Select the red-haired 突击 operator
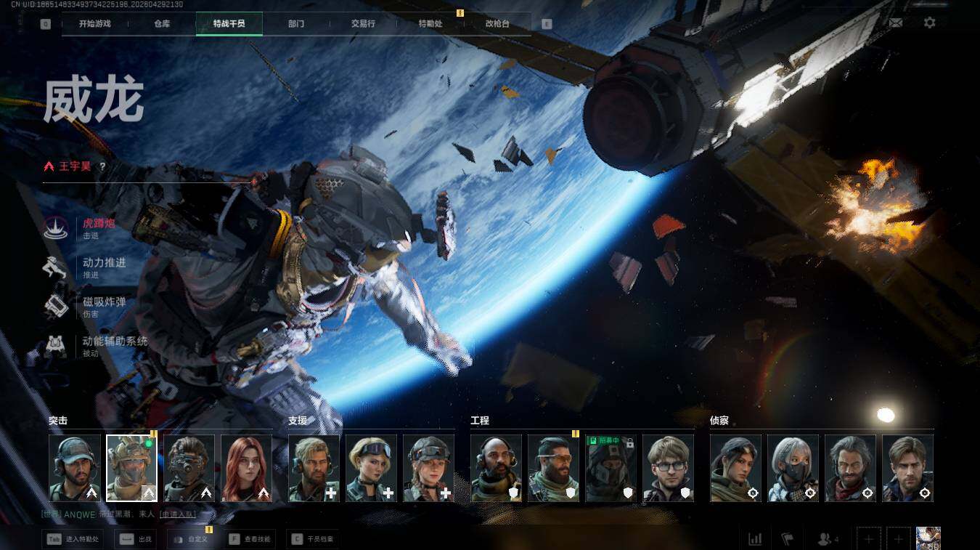Viewport: 980px width, 550px height. point(247,468)
